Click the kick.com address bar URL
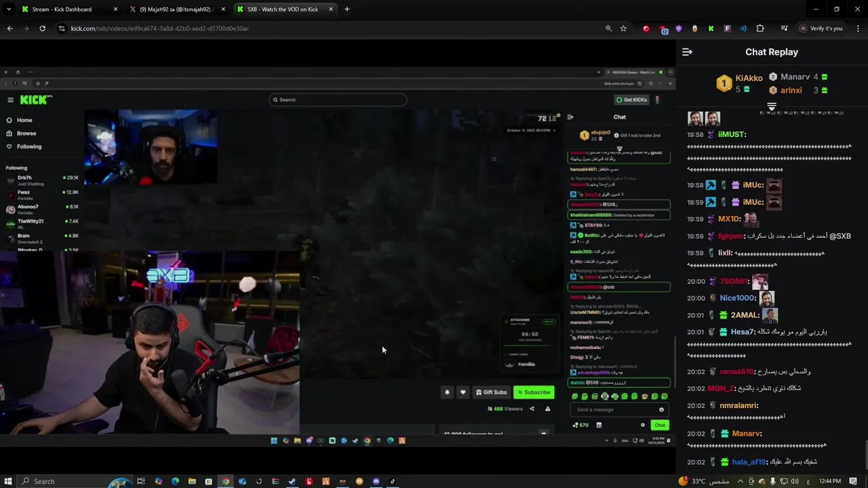 pyautogui.click(x=159, y=28)
